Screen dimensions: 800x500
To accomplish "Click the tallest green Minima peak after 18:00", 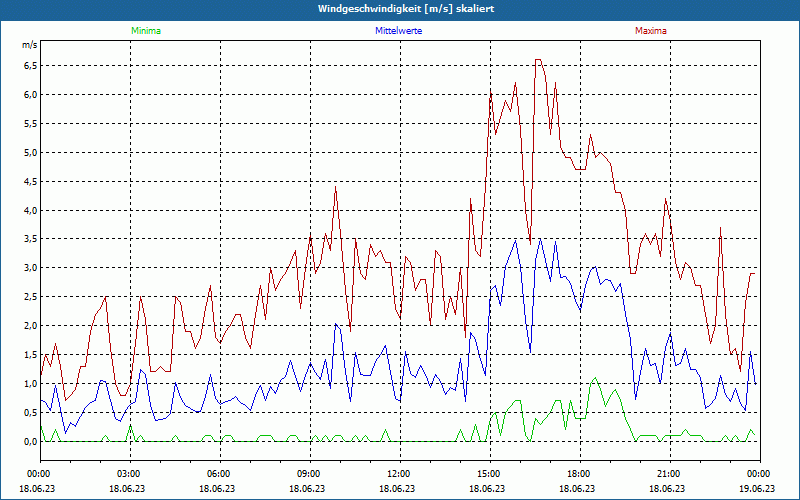I will coord(595,378).
